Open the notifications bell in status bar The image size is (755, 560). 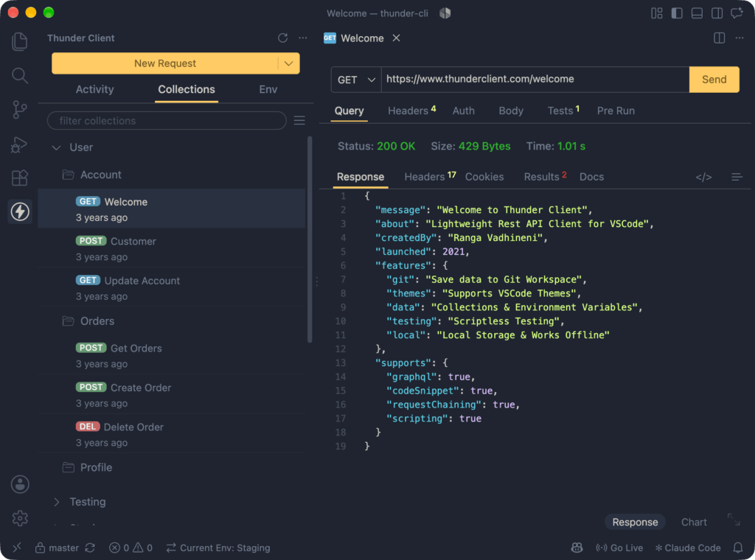tap(737, 547)
